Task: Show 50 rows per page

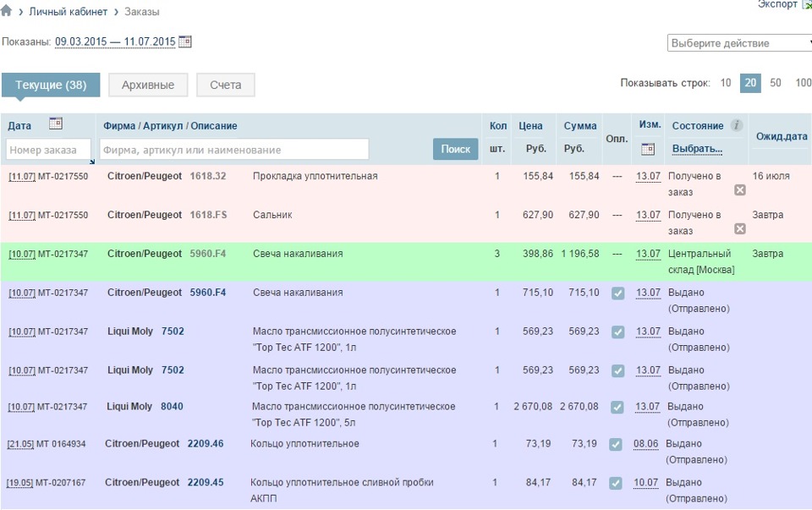Action: (x=776, y=83)
